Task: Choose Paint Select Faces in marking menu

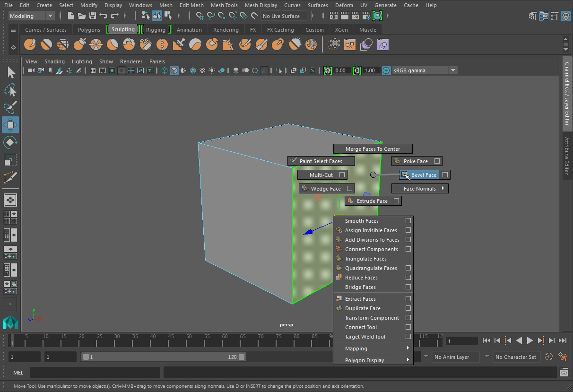Action: 321,161
